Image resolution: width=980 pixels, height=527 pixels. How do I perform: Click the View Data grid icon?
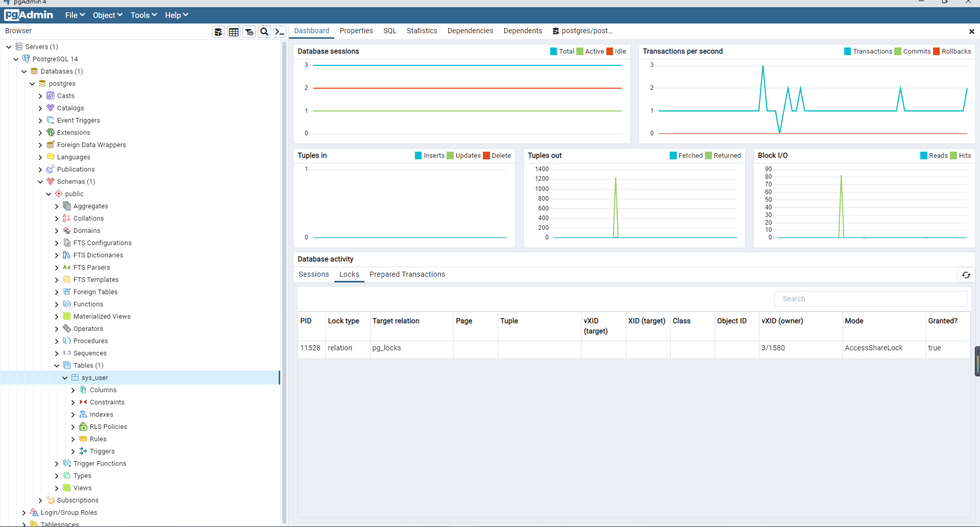pos(234,32)
